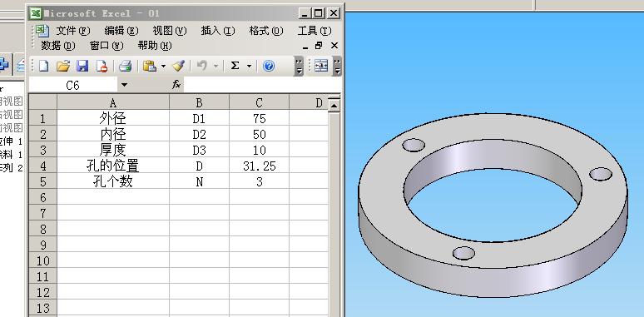644x317 pixels.
Task: Open Excel Help blue question icon
Action: click(x=269, y=66)
